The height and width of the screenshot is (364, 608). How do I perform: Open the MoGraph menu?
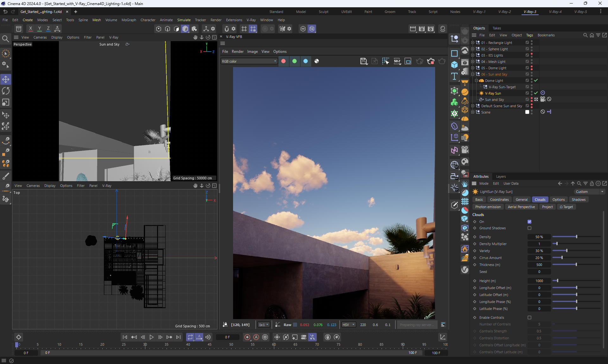(129, 20)
